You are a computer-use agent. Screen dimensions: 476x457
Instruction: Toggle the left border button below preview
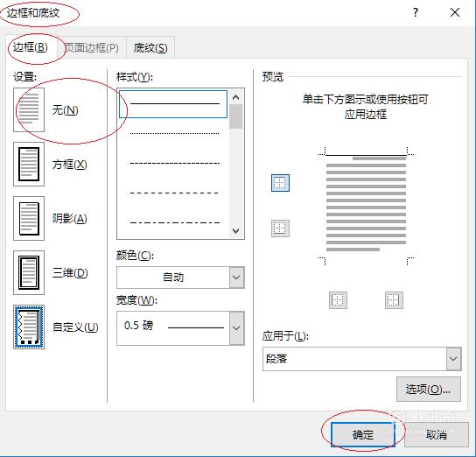338,300
